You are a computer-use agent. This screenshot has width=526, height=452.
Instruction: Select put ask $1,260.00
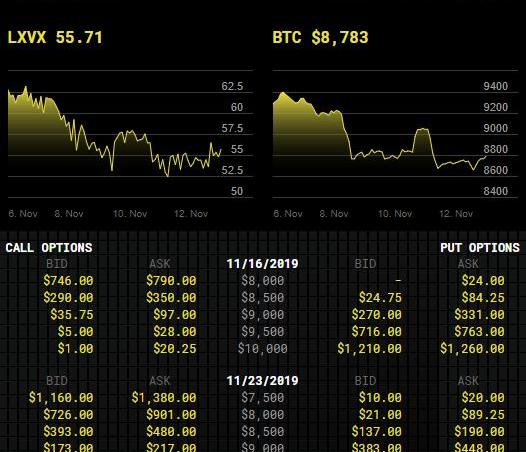pyautogui.click(x=472, y=349)
